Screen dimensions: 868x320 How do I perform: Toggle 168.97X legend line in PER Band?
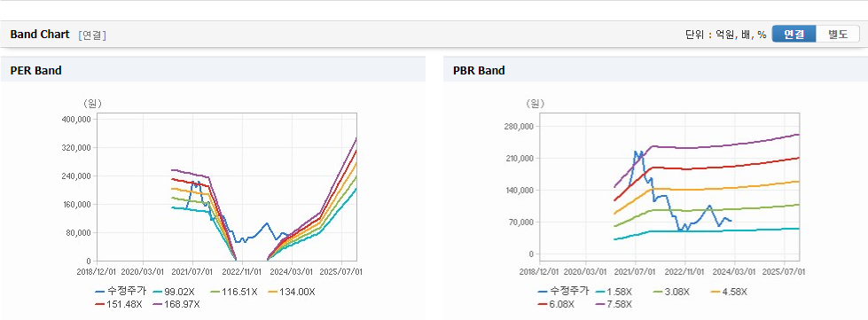[x=176, y=304]
